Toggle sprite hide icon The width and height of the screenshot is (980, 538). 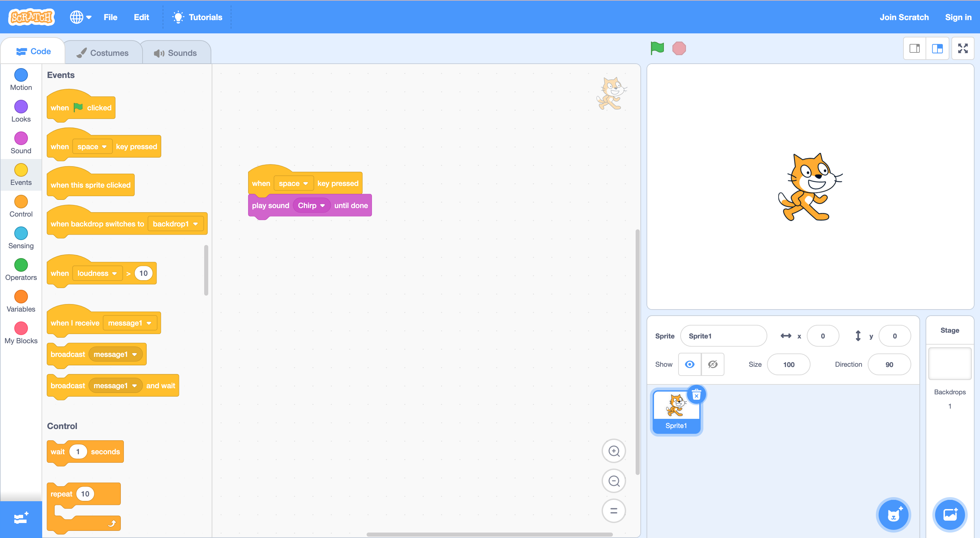point(714,364)
